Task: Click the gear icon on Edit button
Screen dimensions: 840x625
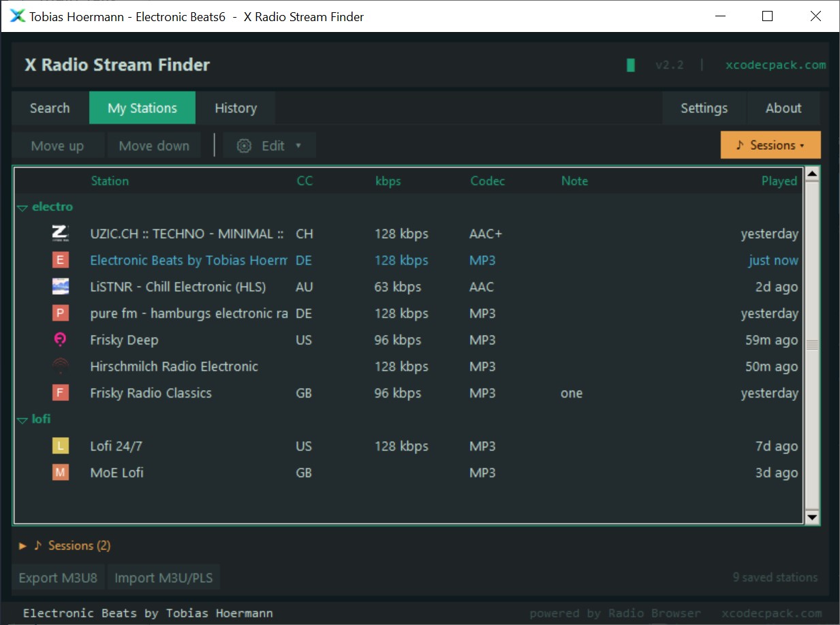Action: tap(244, 146)
